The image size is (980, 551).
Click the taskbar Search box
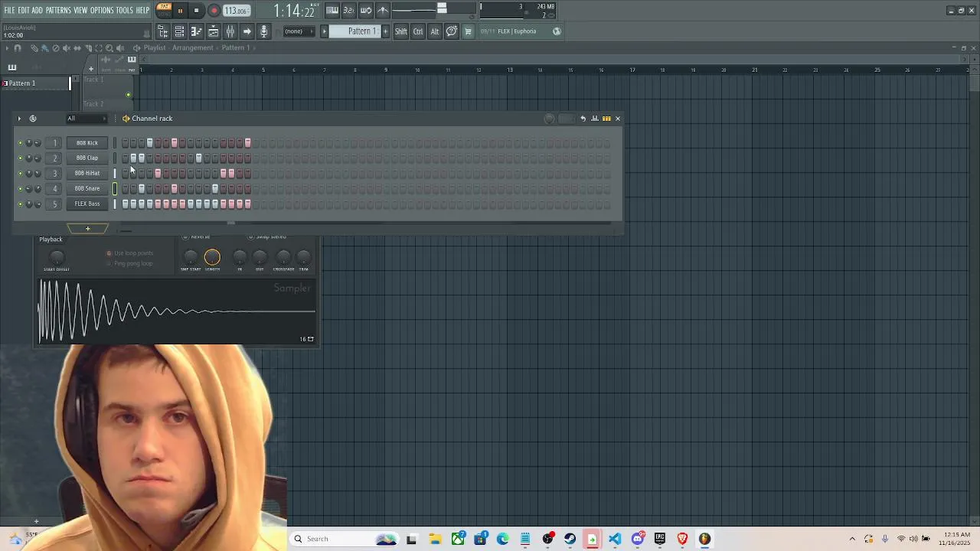pos(342,540)
